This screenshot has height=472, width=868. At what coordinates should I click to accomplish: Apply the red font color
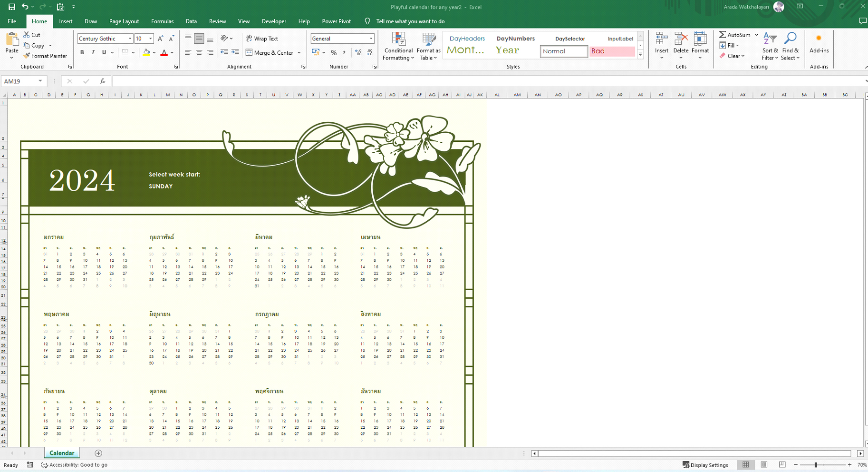coord(164,52)
